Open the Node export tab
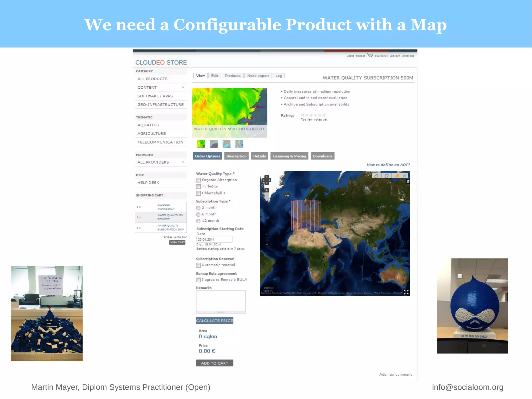 pos(258,76)
